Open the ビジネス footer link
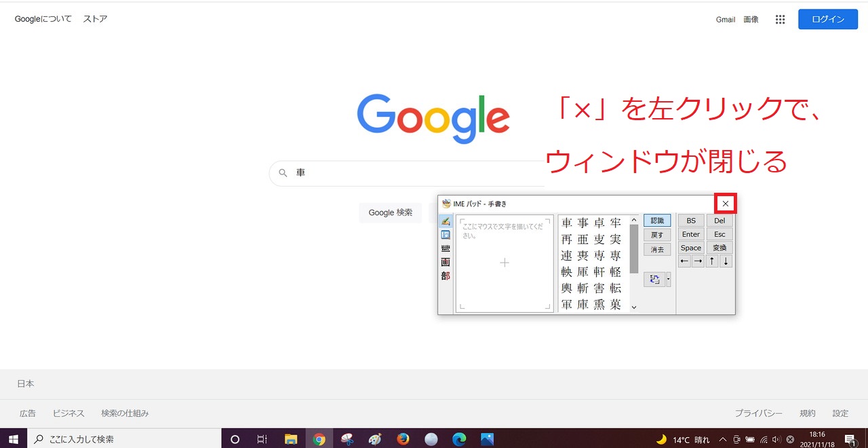Screen dimensions: 868x448 pyautogui.click(x=68, y=413)
